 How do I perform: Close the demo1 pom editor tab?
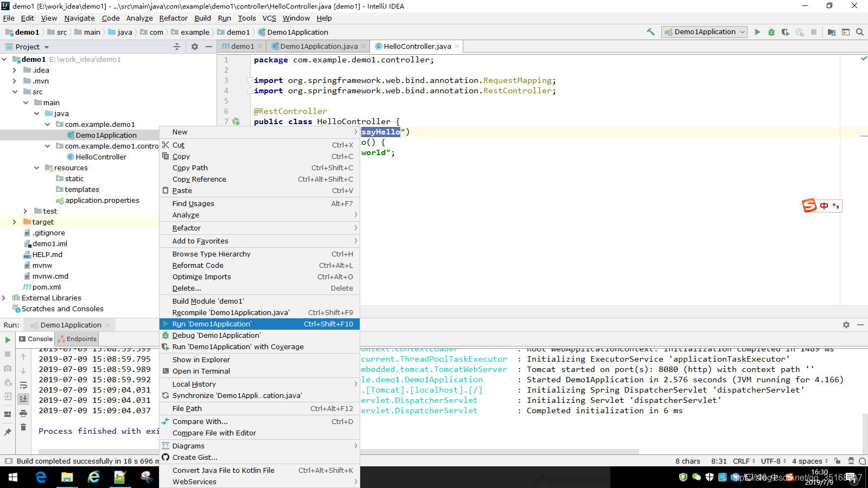(x=260, y=47)
